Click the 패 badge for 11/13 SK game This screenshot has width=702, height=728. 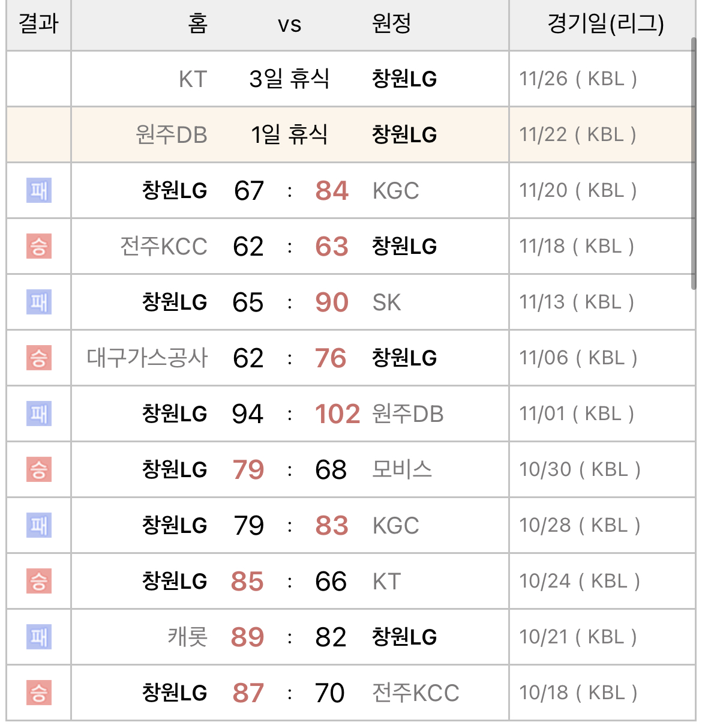39,302
